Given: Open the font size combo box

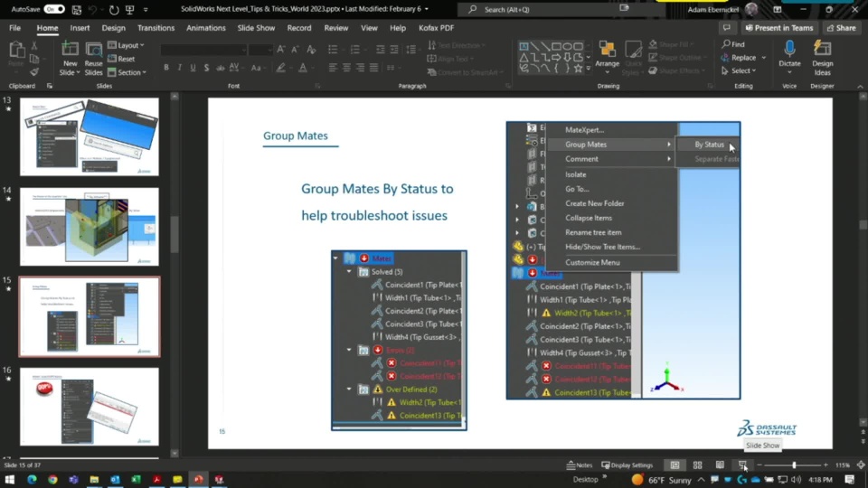Looking at the screenshot, I should (260, 50).
